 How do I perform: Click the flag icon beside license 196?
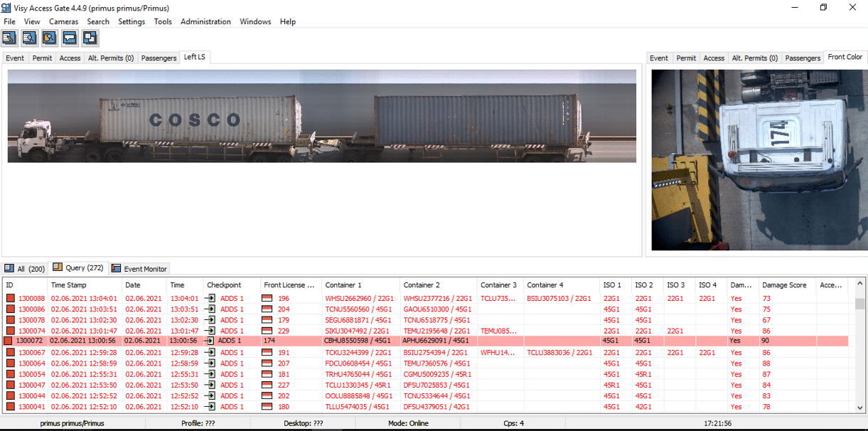click(x=267, y=299)
